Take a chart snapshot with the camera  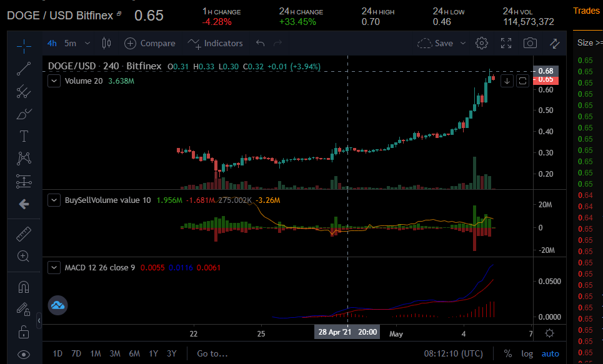[530, 43]
